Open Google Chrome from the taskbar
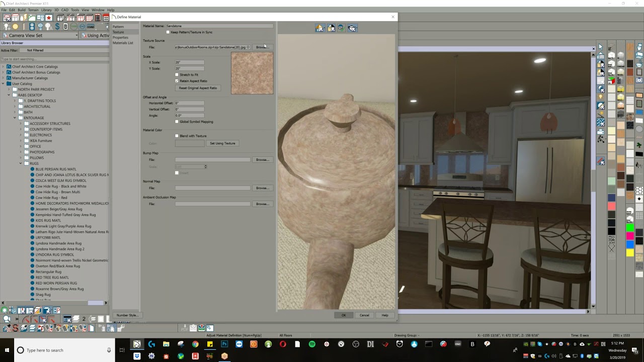644x362 pixels. click(195, 344)
